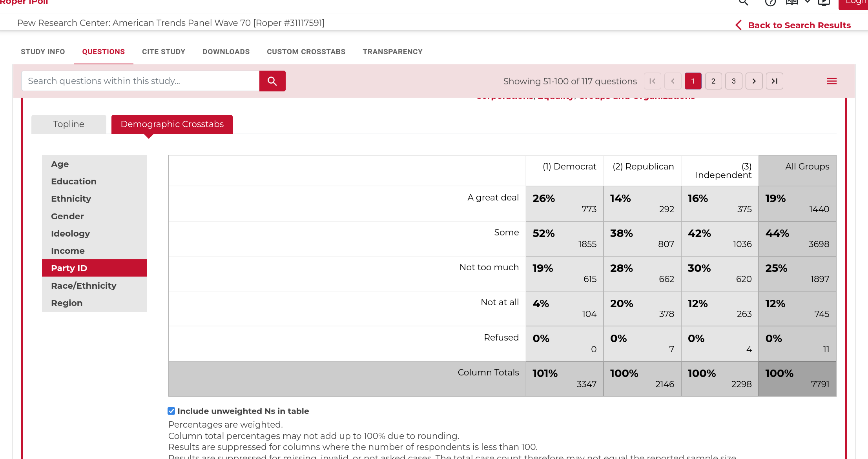
Task: Click the help question mark icon
Action: point(770,2)
